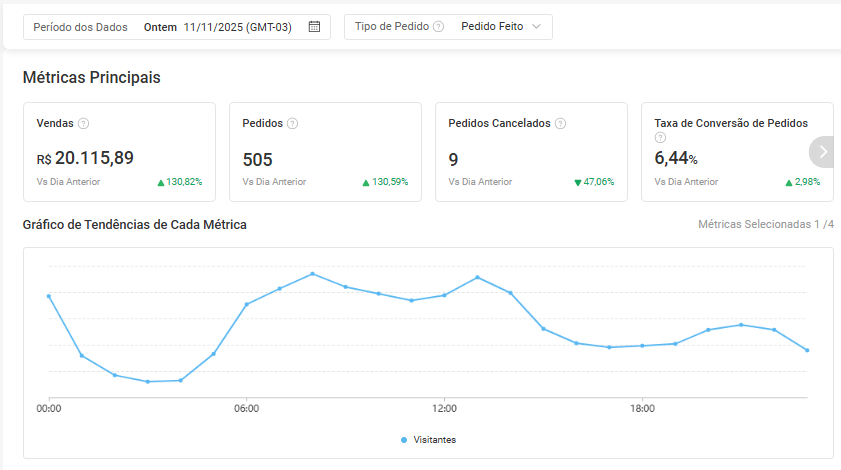The height and width of the screenshot is (470, 841).
Task: Expand the Pedido Feito dropdown
Action: coord(500,27)
